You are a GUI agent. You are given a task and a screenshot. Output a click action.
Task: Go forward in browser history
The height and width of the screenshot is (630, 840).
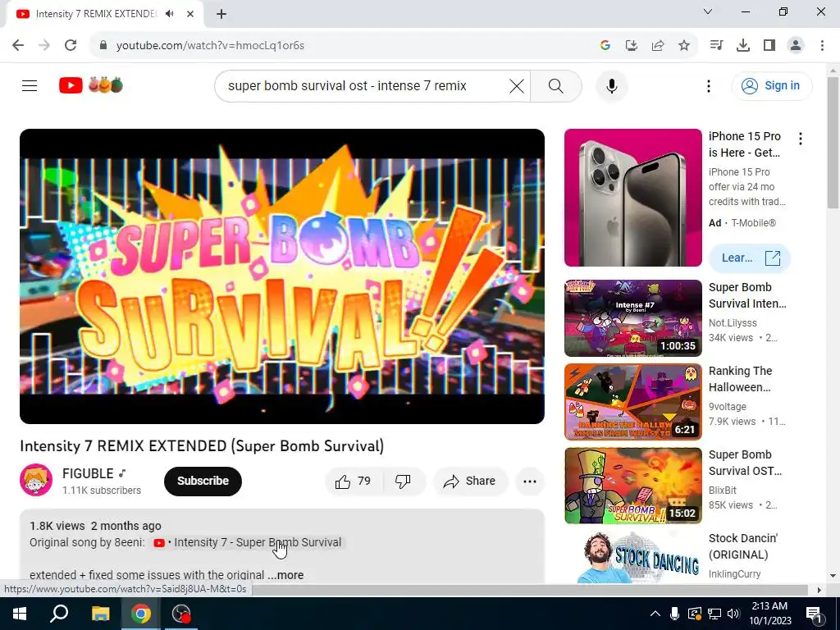point(44,46)
